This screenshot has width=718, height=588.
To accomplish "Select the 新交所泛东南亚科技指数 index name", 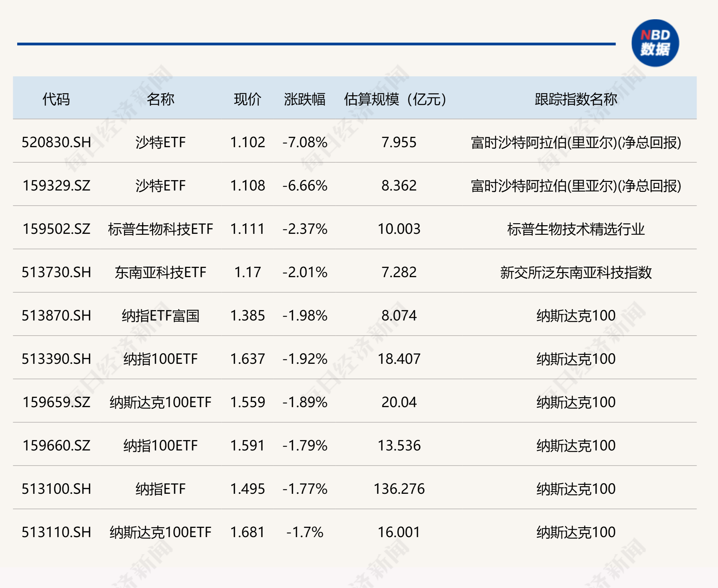I will [576, 272].
